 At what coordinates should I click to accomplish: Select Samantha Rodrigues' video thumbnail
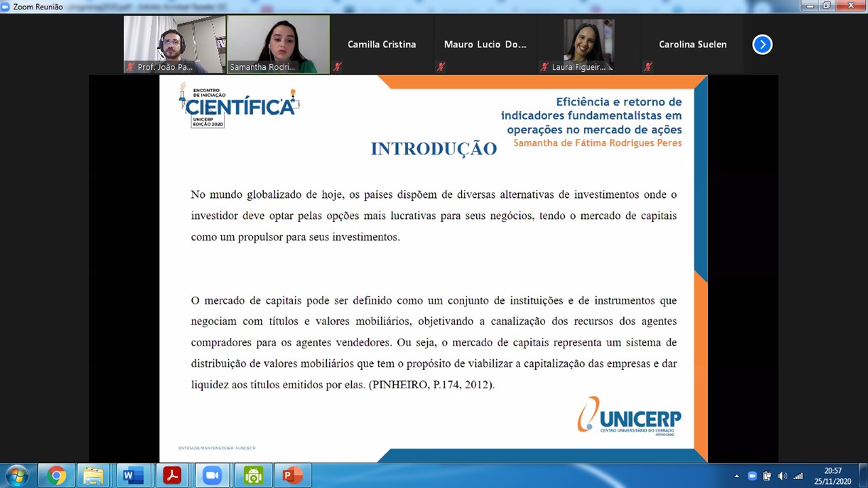[x=278, y=44]
